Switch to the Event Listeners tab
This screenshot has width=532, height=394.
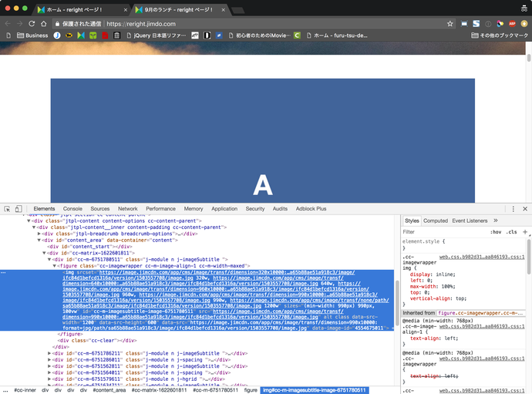point(470,221)
